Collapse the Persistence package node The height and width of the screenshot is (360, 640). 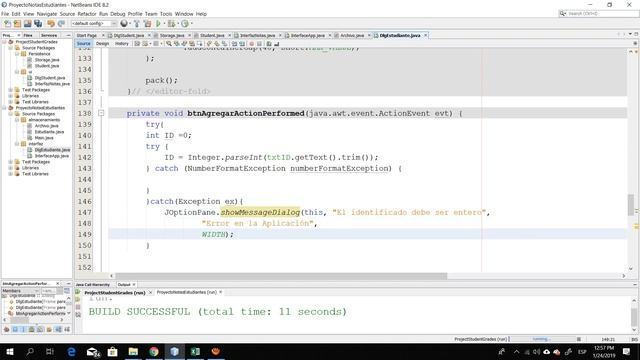17,54
